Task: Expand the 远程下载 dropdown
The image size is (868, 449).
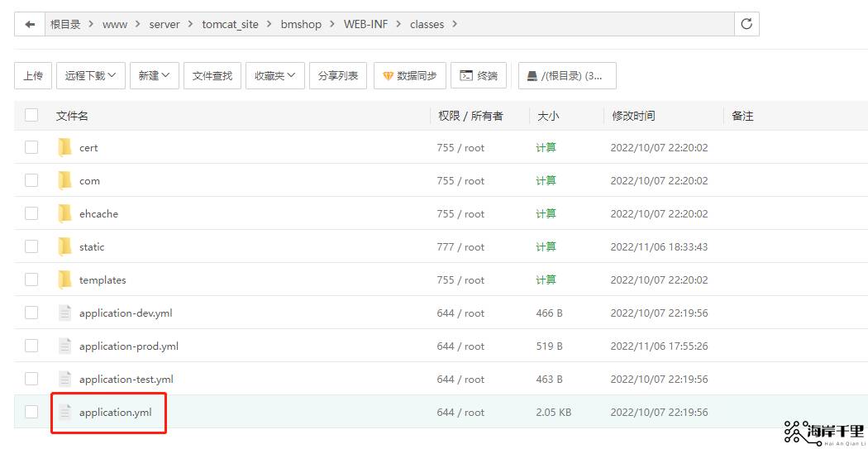Action: point(90,75)
